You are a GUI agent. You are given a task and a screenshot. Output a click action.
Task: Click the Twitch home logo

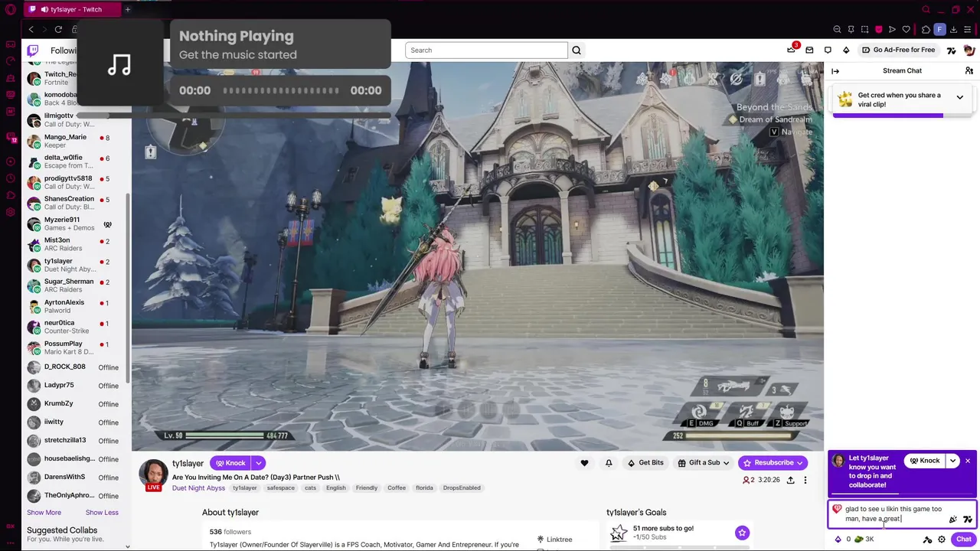(33, 51)
